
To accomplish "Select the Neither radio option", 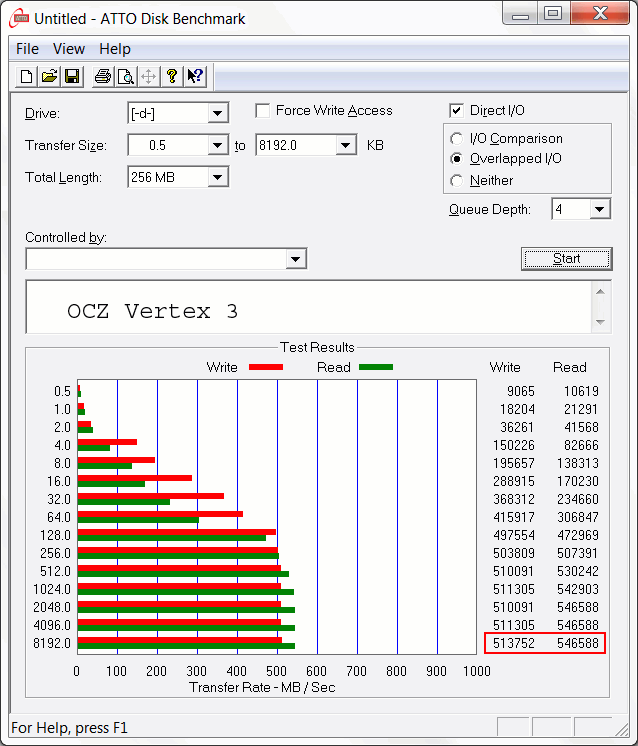I will [x=457, y=181].
